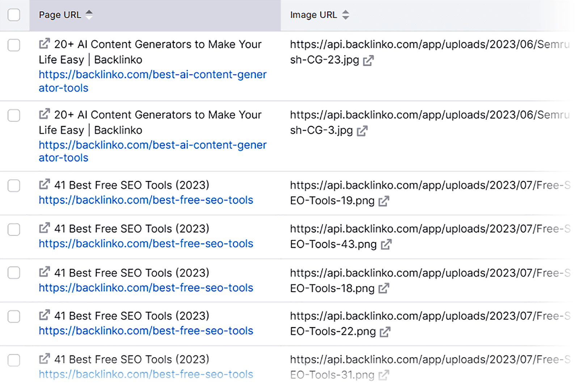Open the first AI Content Generators page externally
Screen dimensions: 579x392
point(44,43)
